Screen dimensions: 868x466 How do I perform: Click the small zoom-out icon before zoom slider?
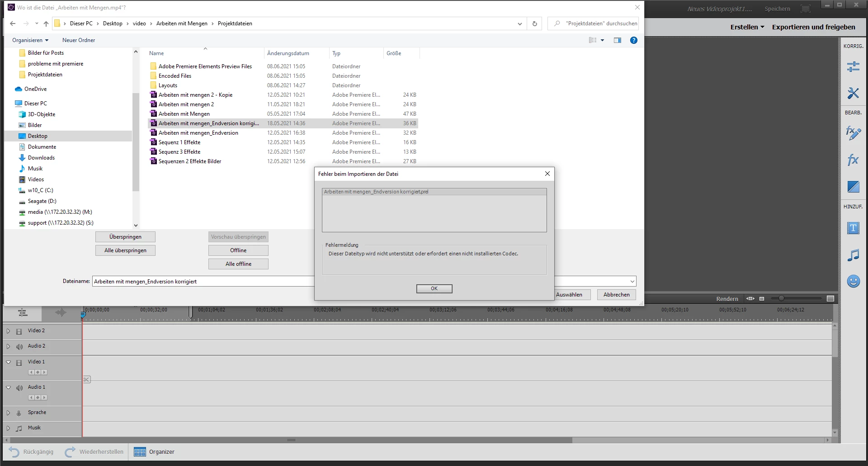[x=762, y=299]
